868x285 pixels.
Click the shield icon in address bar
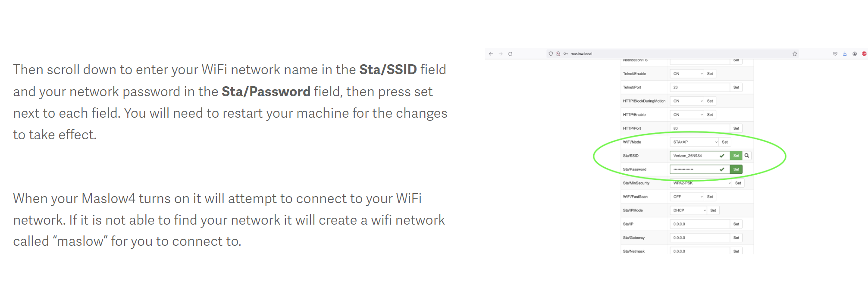551,54
